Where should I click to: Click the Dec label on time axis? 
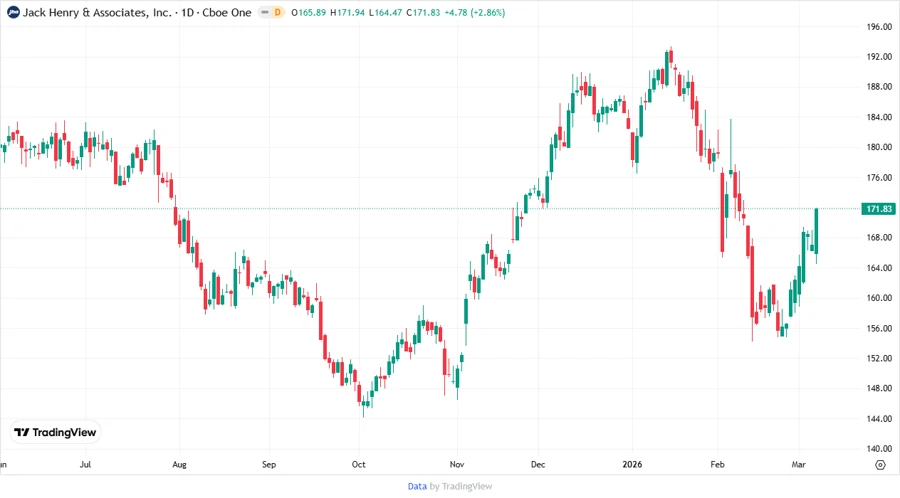pyautogui.click(x=538, y=464)
